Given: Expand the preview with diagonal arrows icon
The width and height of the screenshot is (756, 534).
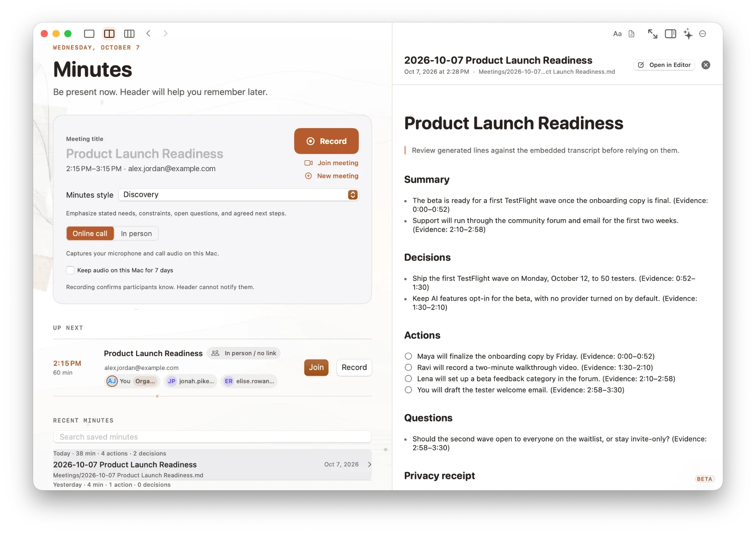Looking at the screenshot, I should coord(652,34).
